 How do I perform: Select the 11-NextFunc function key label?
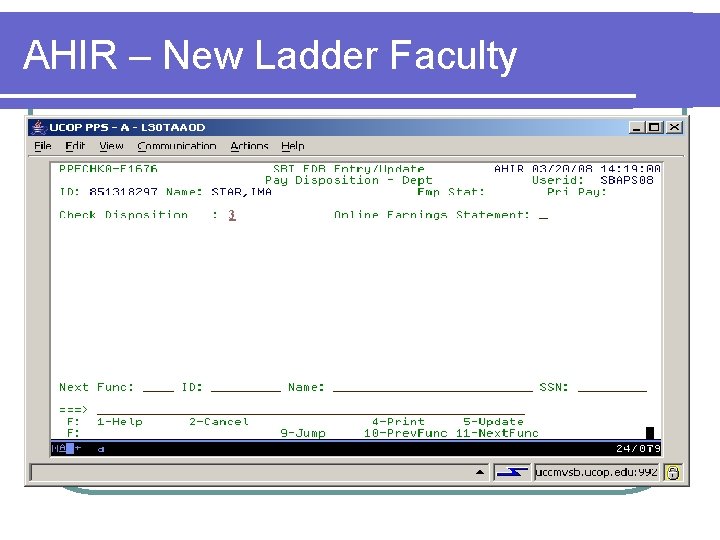click(497, 433)
